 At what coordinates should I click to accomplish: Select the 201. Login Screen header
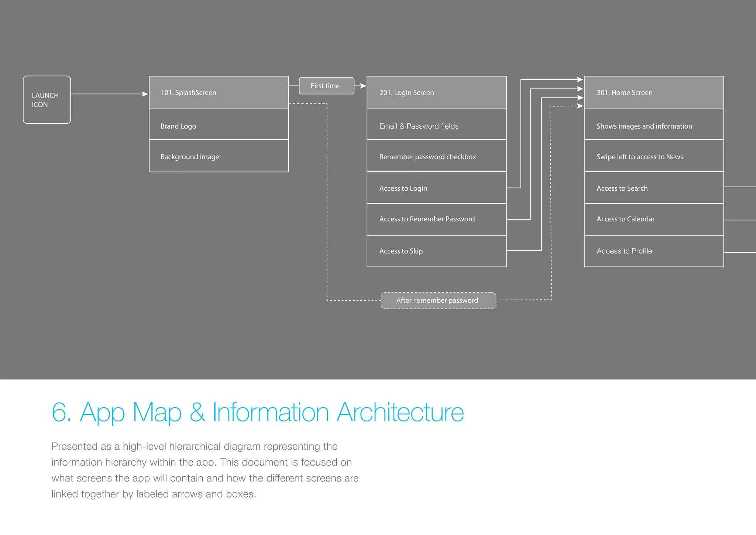click(436, 92)
